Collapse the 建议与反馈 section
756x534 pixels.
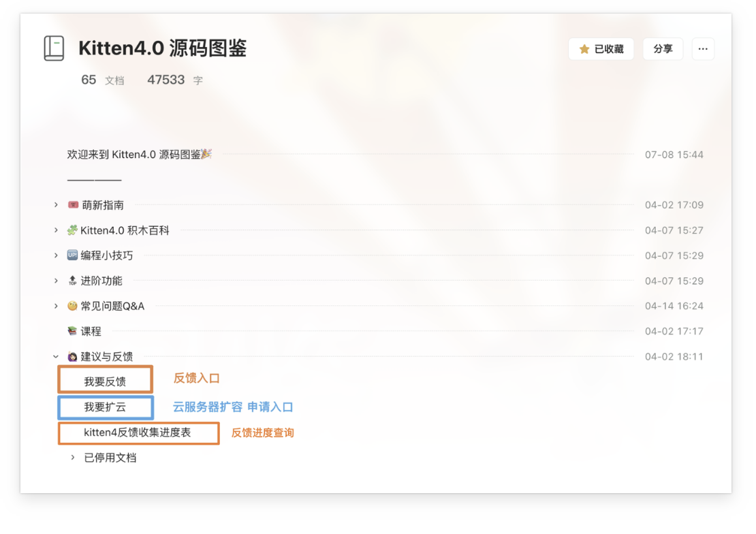click(x=56, y=356)
